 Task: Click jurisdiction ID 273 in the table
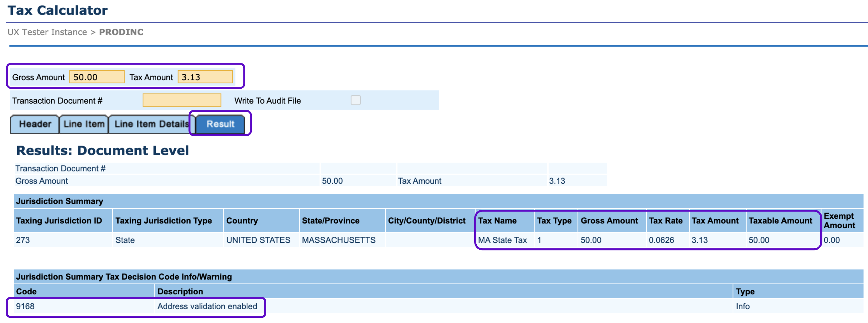pyautogui.click(x=23, y=240)
